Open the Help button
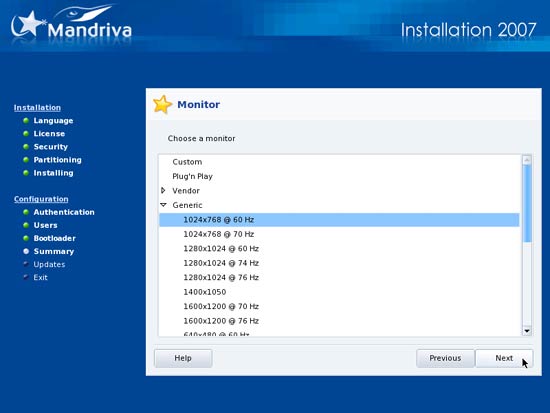The height and width of the screenshot is (413, 550). pyautogui.click(x=183, y=358)
